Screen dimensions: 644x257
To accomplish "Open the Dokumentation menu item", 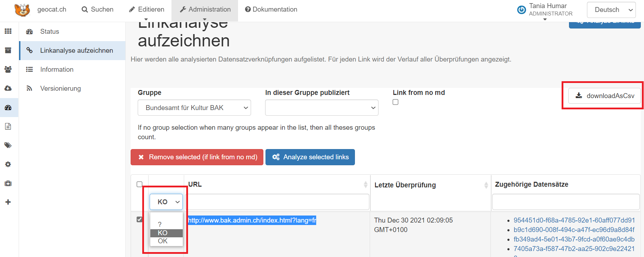I will click(271, 9).
